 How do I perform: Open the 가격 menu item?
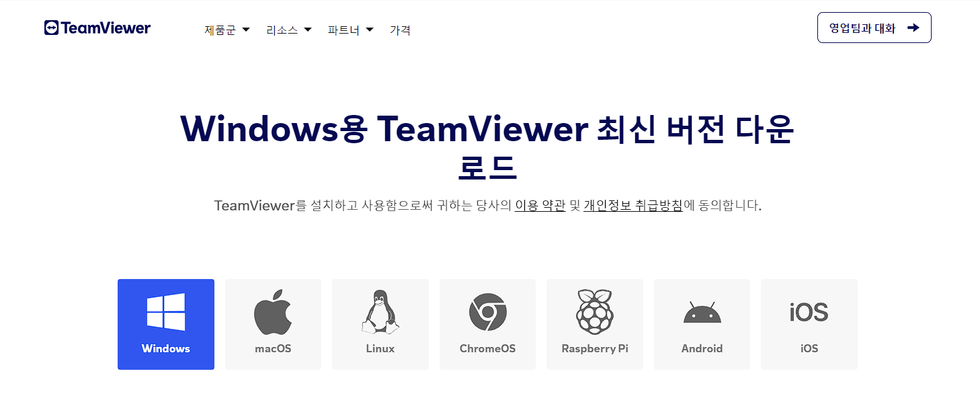(401, 29)
